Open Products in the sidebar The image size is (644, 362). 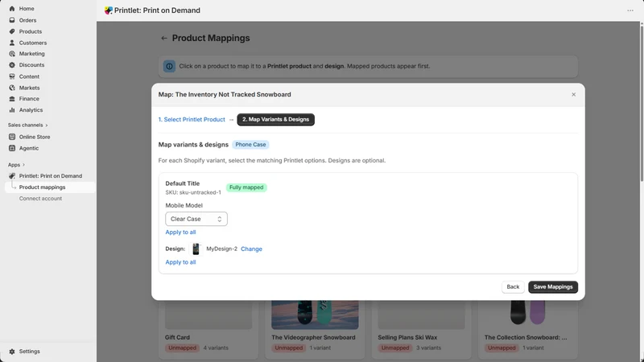pos(31,31)
